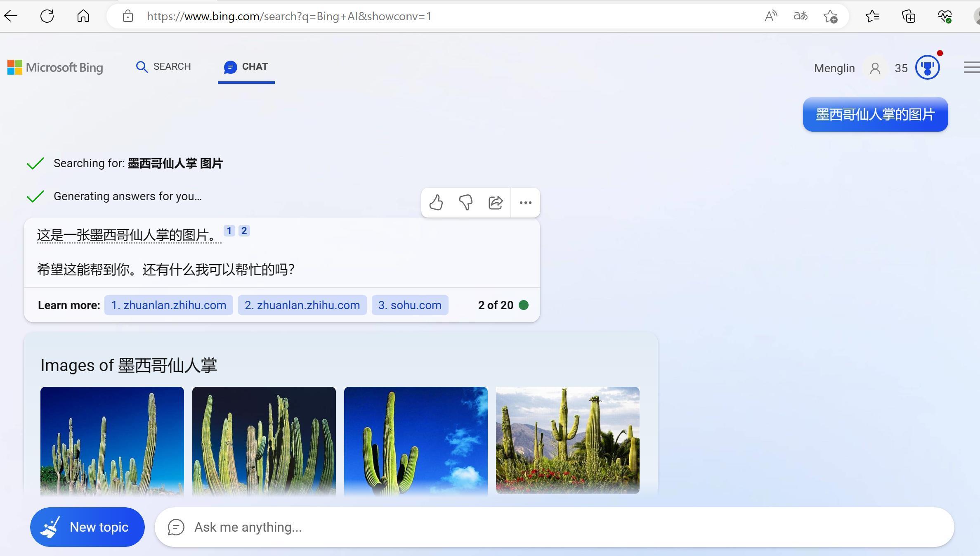The height and width of the screenshot is (556, 980).
Task: Open the hamburger menu at top right
Action: click(x=970, y=67)
